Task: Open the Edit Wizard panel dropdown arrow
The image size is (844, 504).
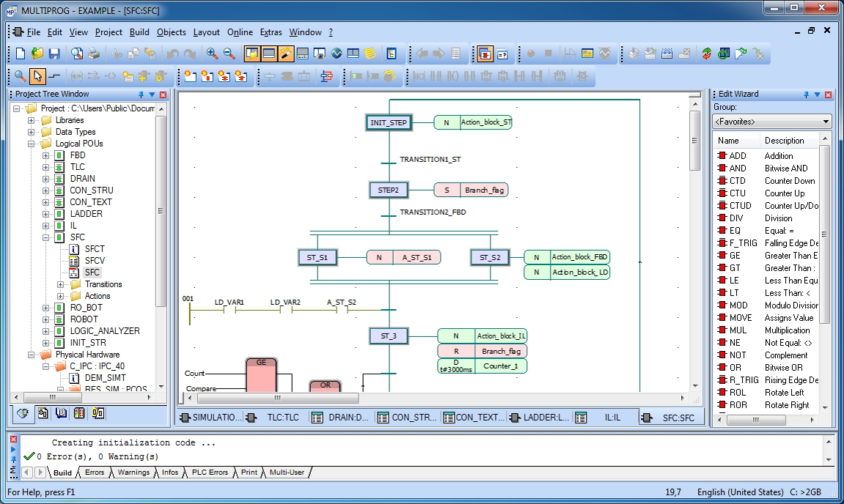Action: tap(817, 94)
